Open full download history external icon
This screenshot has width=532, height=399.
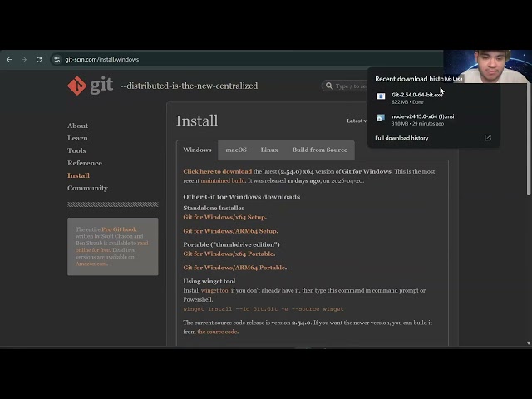pyautogui.click(x=488, y=138)
